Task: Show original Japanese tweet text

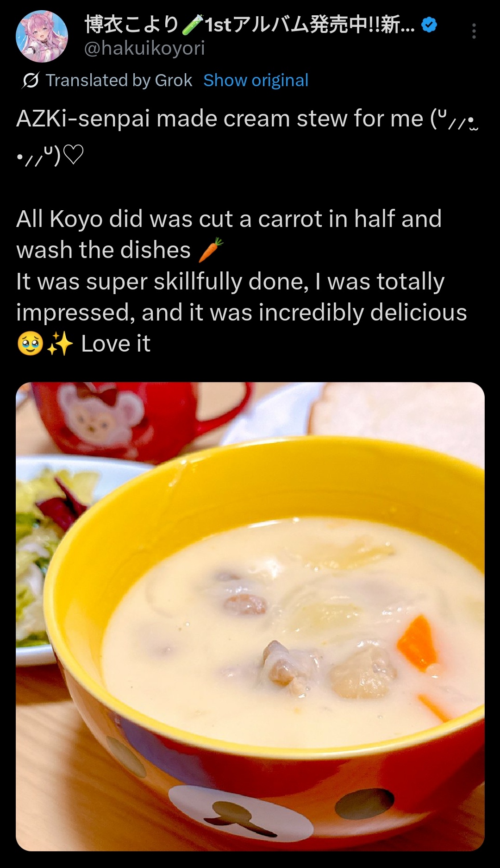Action: pos(256,81)
